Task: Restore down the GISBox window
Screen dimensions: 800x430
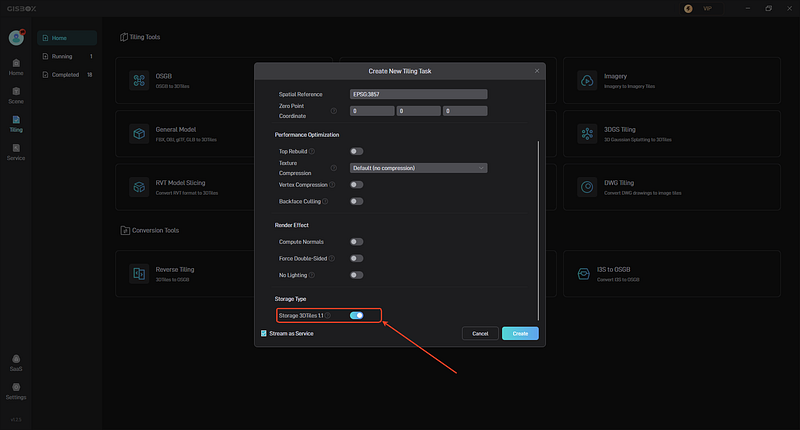Action: click(768, 9)
